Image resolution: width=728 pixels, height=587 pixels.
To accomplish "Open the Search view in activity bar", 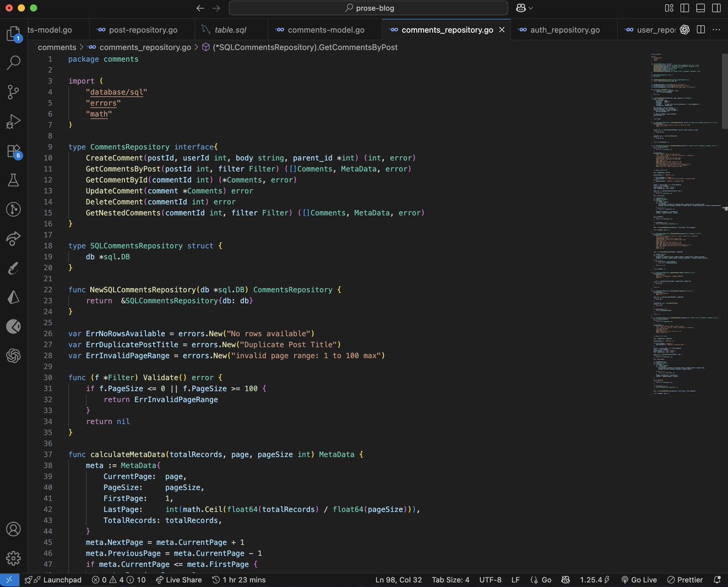I will coord(13,63).
